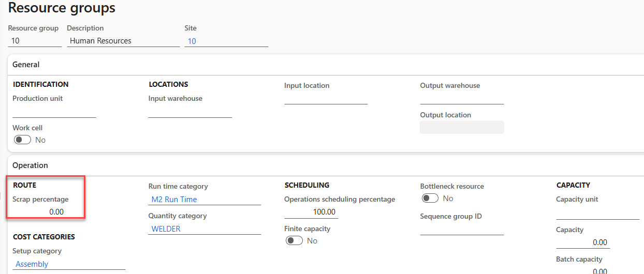
Task: Click the Input location field
Action: (x=326, y=98)
